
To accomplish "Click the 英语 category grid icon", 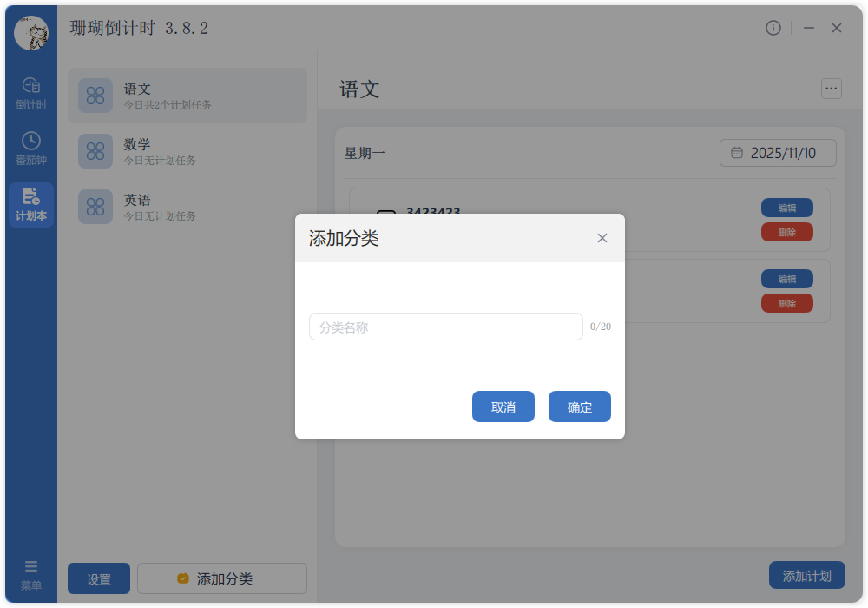I will point(95,207).
